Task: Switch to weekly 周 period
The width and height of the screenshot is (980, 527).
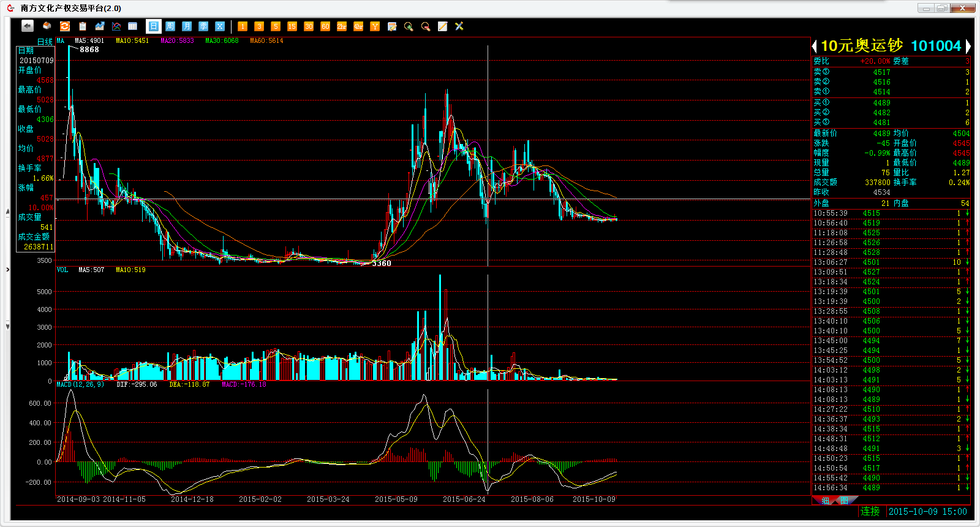Action: tap(170, 26)
